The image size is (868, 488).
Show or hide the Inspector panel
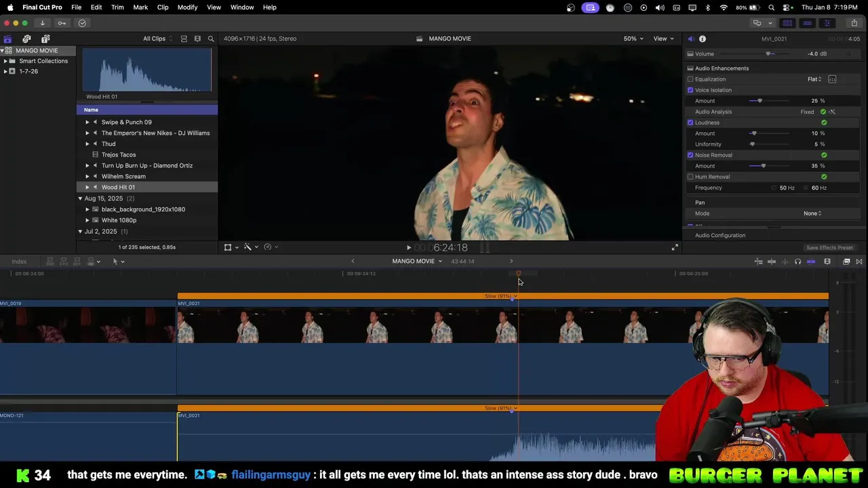[x=827, y=23]
